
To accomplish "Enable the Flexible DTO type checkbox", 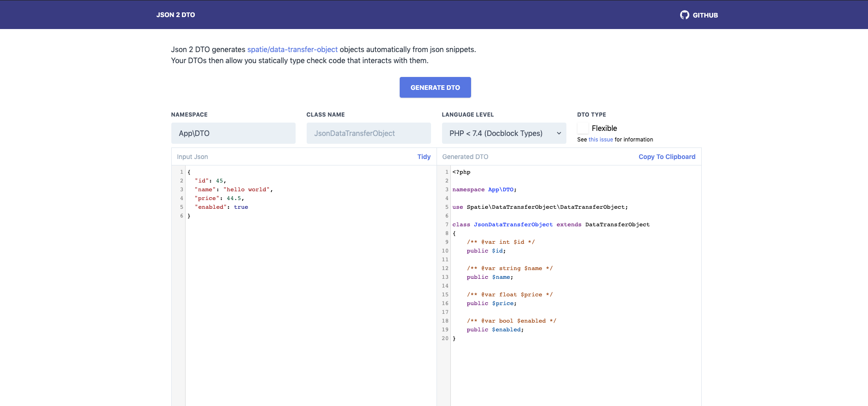I will pyautogui.click(x=583, y=128).
